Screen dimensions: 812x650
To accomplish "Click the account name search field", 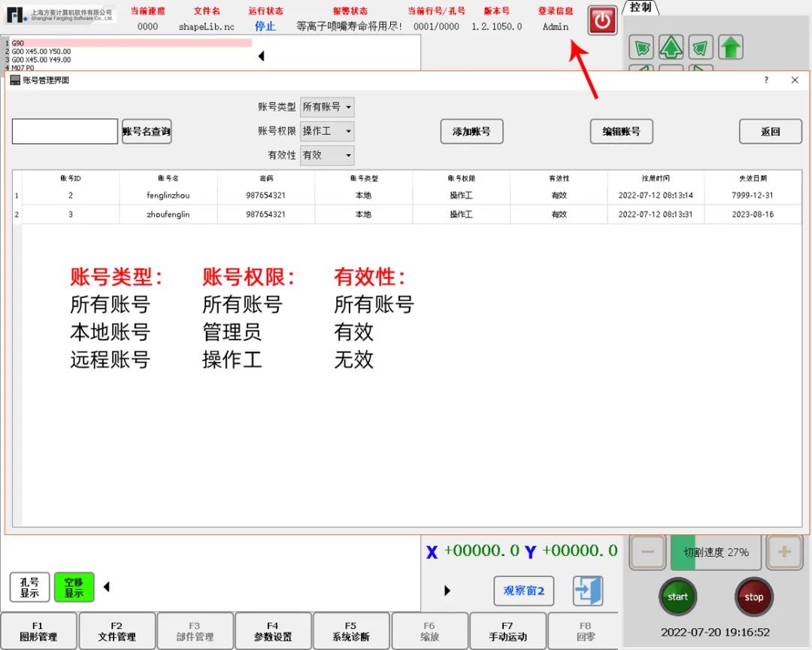I will click(65, 131).
